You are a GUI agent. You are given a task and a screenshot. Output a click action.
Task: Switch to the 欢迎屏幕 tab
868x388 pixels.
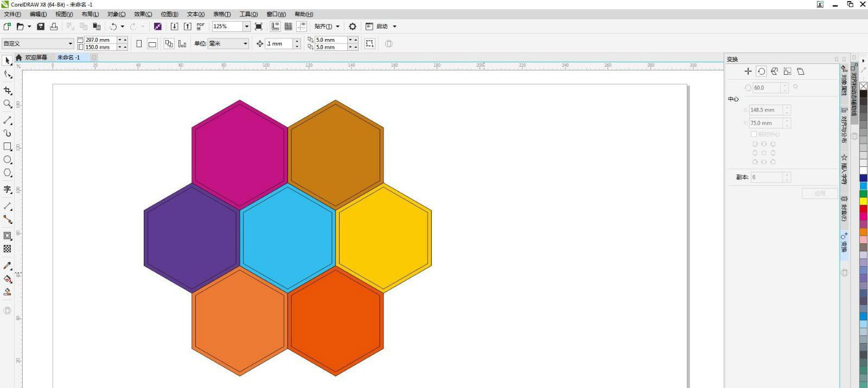[36, 57]
